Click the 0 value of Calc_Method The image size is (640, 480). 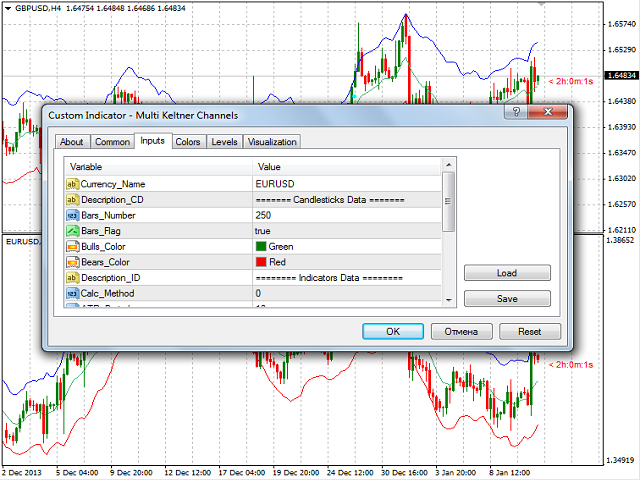(258, 293)
